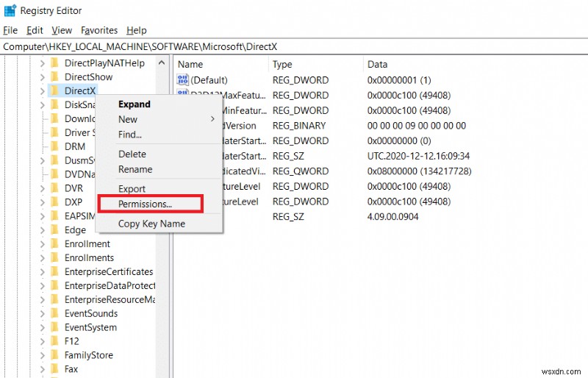Click data 0x08000000 (134217728)
588x378 pixels.
419,171
